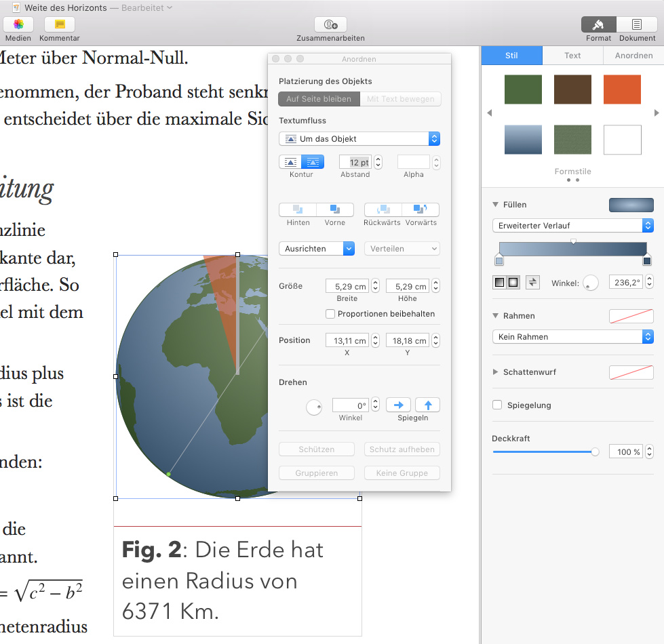Flip object vertically in Spiegeln
The width and height of the screenshot is (664, 644).
point(427,405)
